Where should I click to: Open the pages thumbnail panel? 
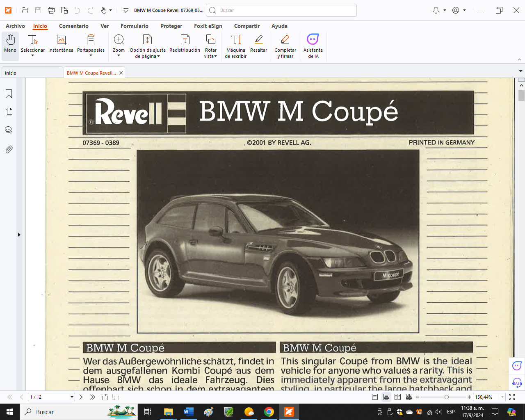[x=9, y=112]
